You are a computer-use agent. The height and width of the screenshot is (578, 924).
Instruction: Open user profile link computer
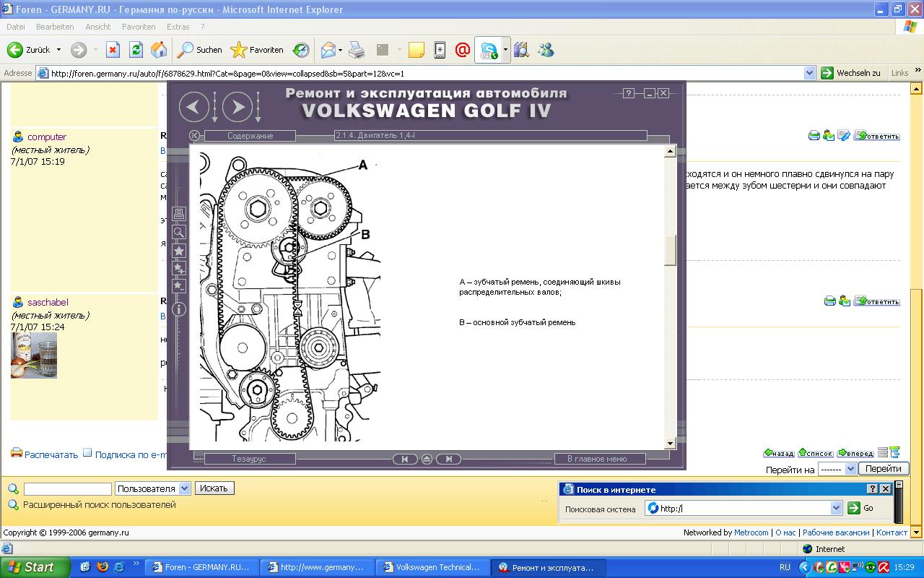tap(47, 137)
